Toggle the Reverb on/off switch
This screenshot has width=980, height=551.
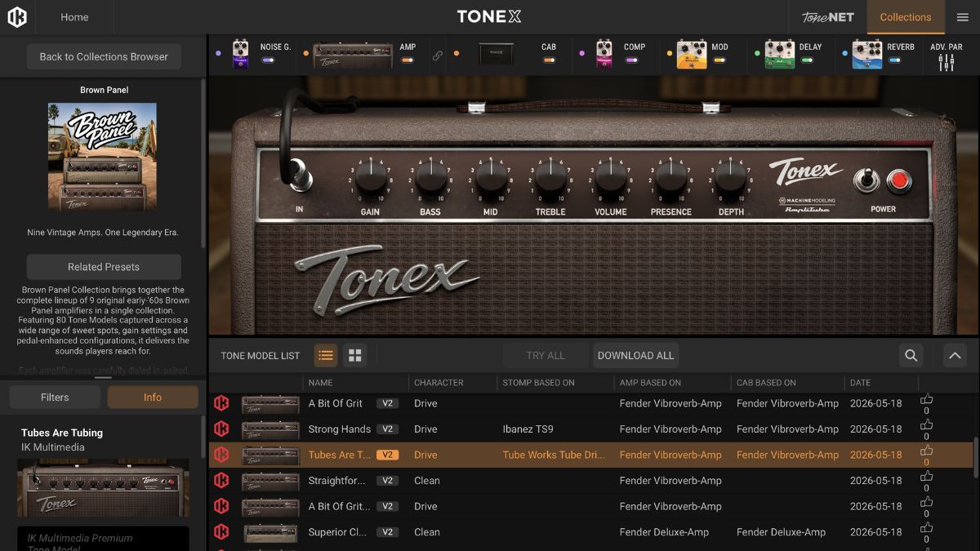pos(895,60)
